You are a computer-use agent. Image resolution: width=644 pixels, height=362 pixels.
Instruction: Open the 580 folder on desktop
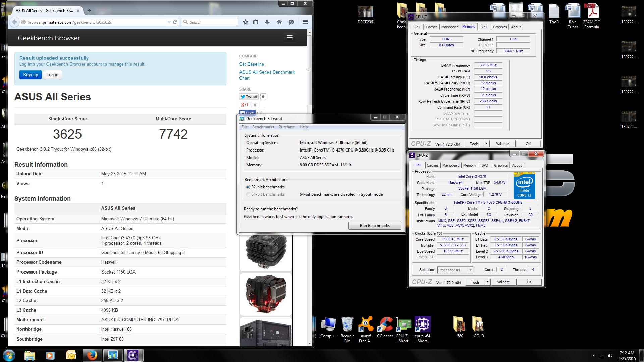click(460, 327)
